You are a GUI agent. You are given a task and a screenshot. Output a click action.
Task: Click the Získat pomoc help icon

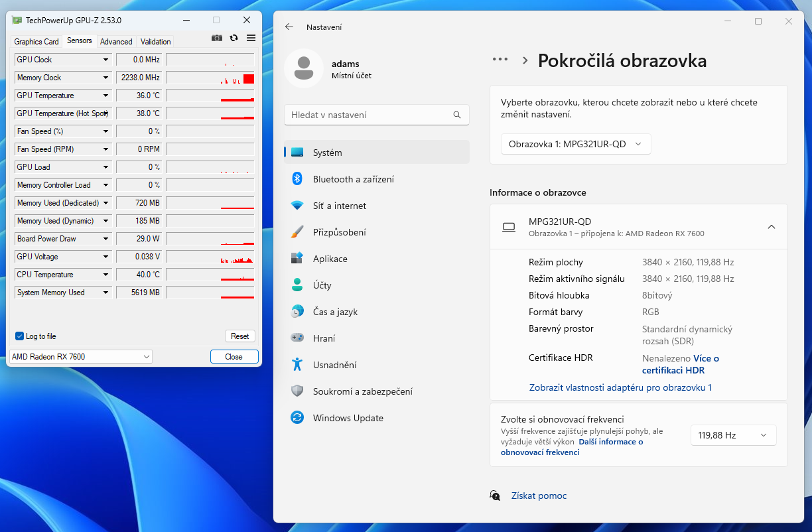pyautogui.click(x=495, y=496)
